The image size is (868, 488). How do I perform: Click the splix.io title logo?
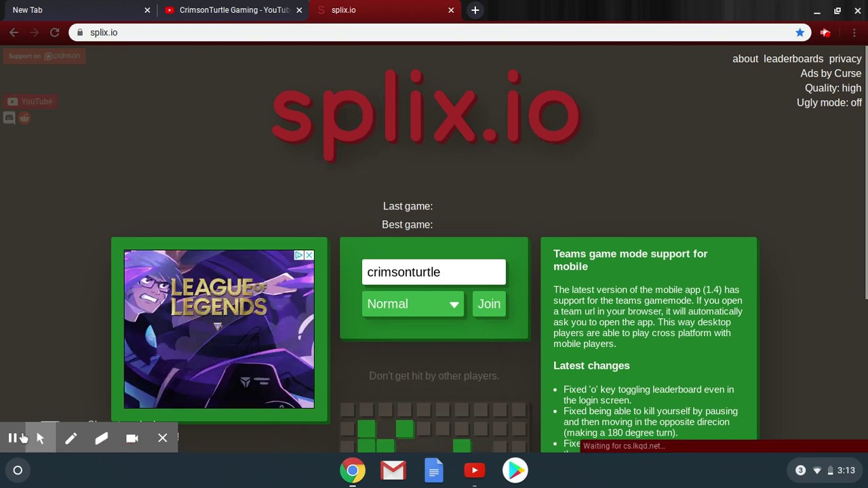tap(426, 115)
